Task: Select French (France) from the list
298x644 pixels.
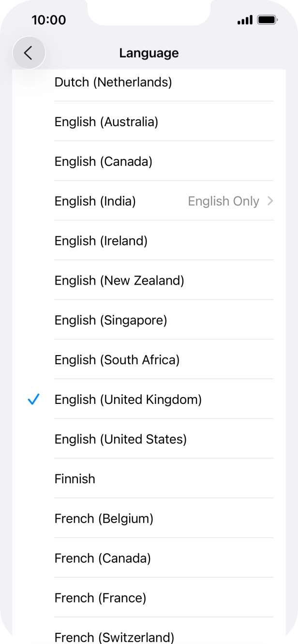Action: coord(100,598)
